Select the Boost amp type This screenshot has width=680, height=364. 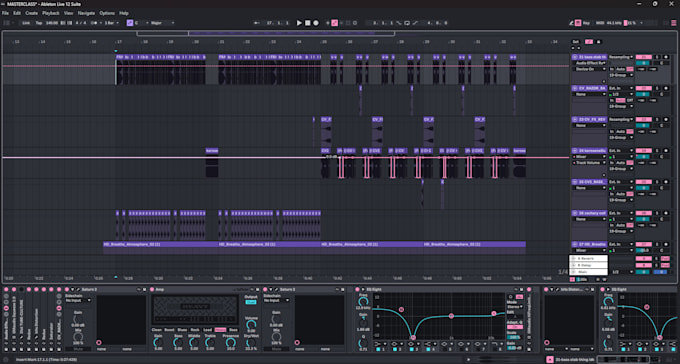pyautogui.click(x=169, y=330)
